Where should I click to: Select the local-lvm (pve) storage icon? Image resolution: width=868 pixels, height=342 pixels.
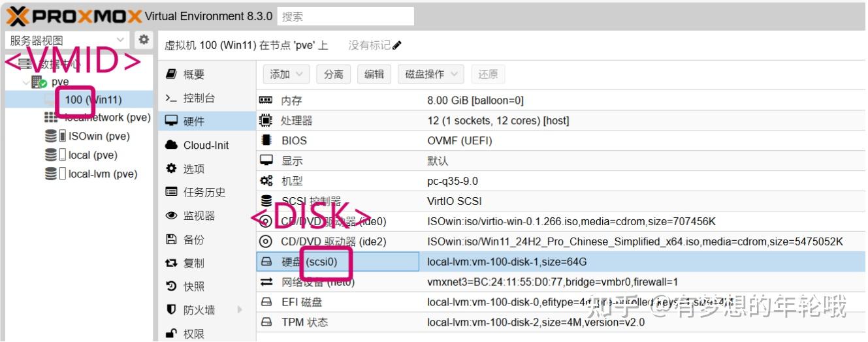coord(51,174)
